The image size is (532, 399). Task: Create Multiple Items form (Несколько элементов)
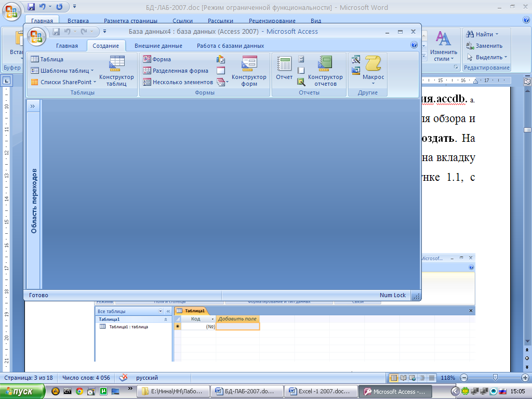click(x=178, y=82)
